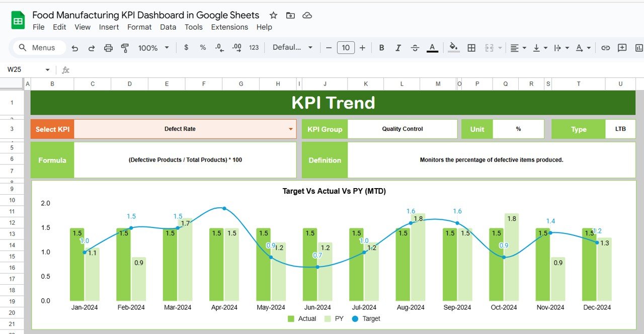Open the Help menu
The image size is (644, 334).
(264, 27)
